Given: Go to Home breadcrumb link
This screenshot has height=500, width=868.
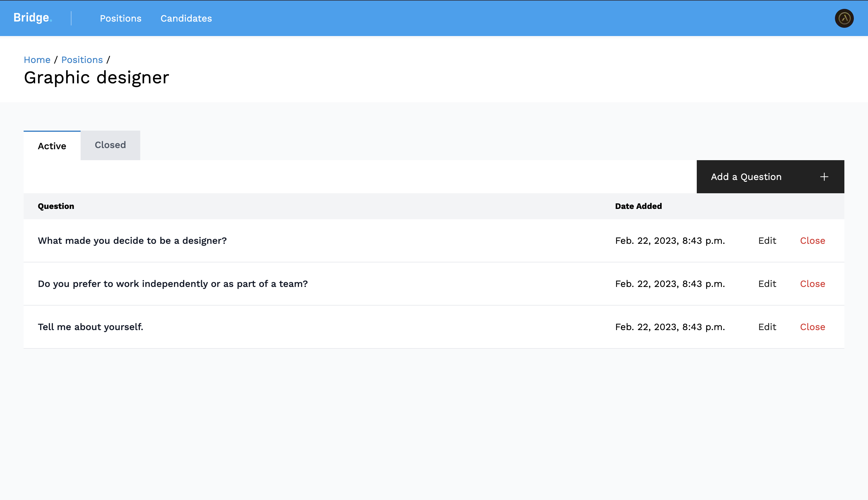Looking at the screenshot, I should tap(37, 60).
